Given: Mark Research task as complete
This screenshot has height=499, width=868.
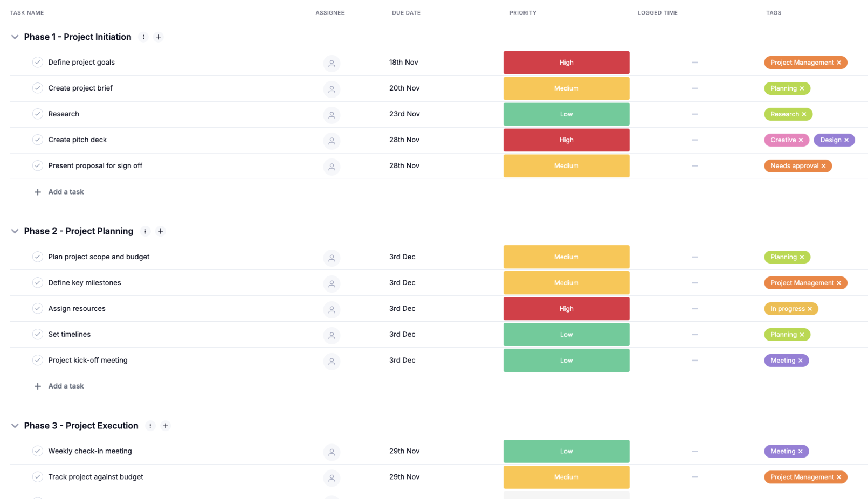Looking at the screenshot, I should 37,114.
